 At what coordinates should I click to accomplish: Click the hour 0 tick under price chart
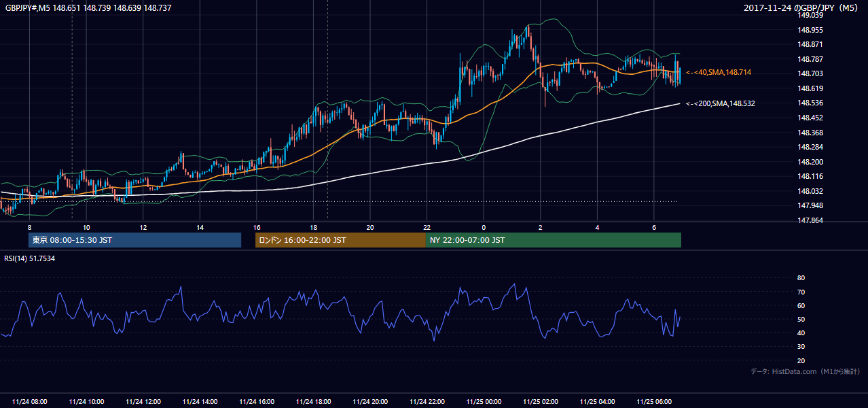484,227
